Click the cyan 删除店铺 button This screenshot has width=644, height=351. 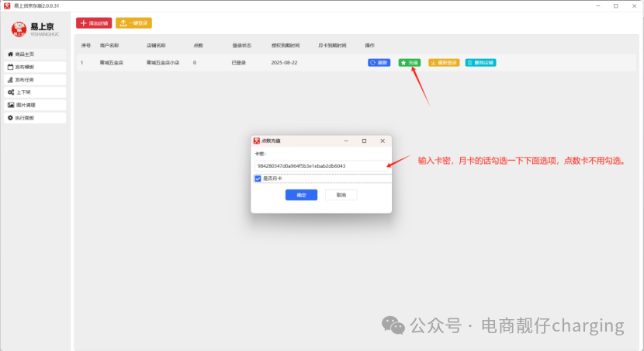coord(480,62)
